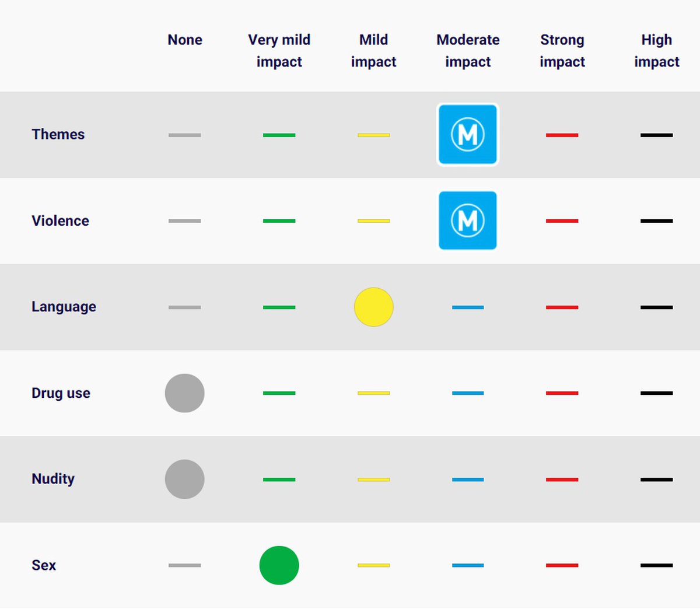This screenshot has width=700, height=609.
Task: Click the Moderate impact column header
Action: click(468, 51)
